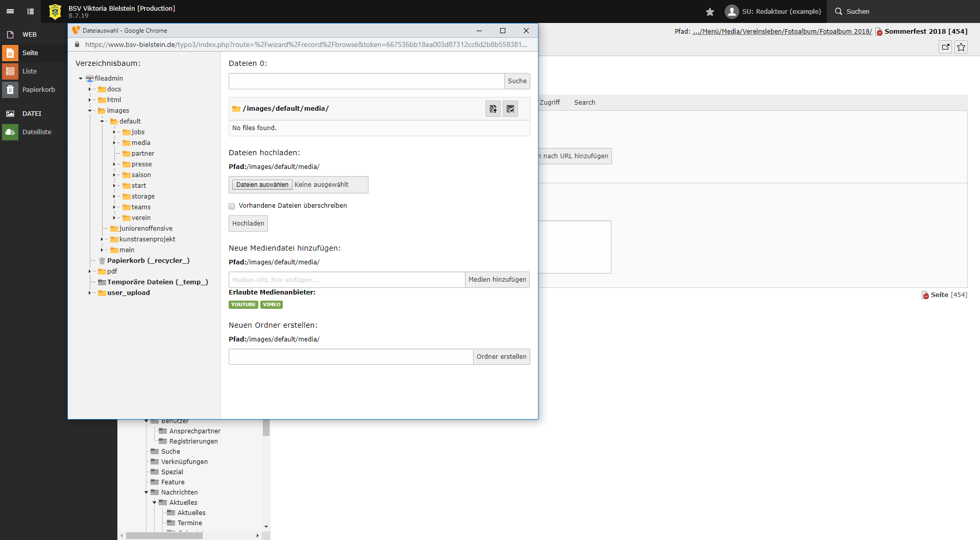Collapse the Nachrichten page tree node
The height and width of the screenshot is (540, 980).
(x=146, y=493)
